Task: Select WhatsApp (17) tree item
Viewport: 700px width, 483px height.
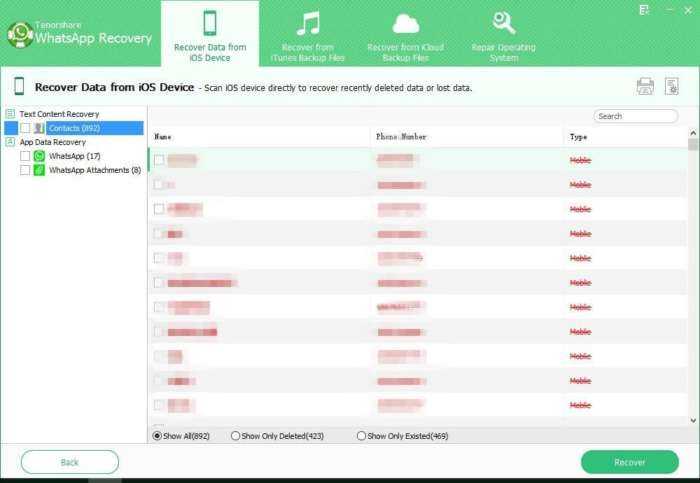Action: point(75,156)
